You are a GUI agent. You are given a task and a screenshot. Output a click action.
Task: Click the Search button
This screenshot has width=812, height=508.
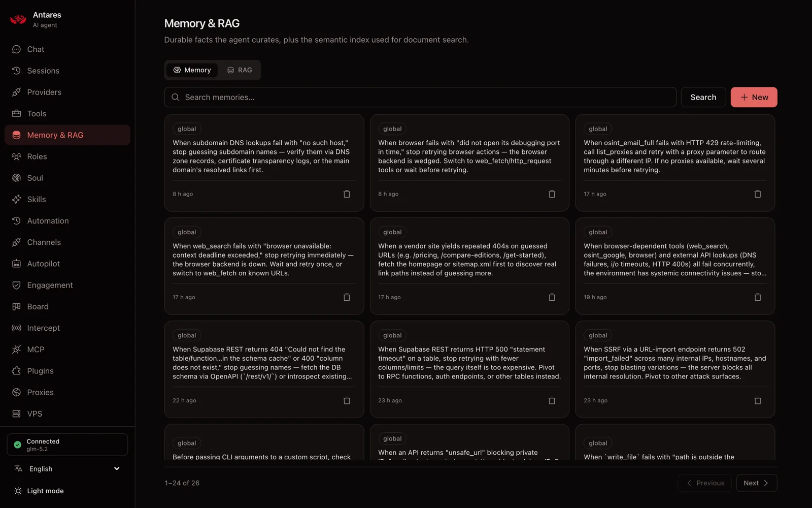pos(703,97)
